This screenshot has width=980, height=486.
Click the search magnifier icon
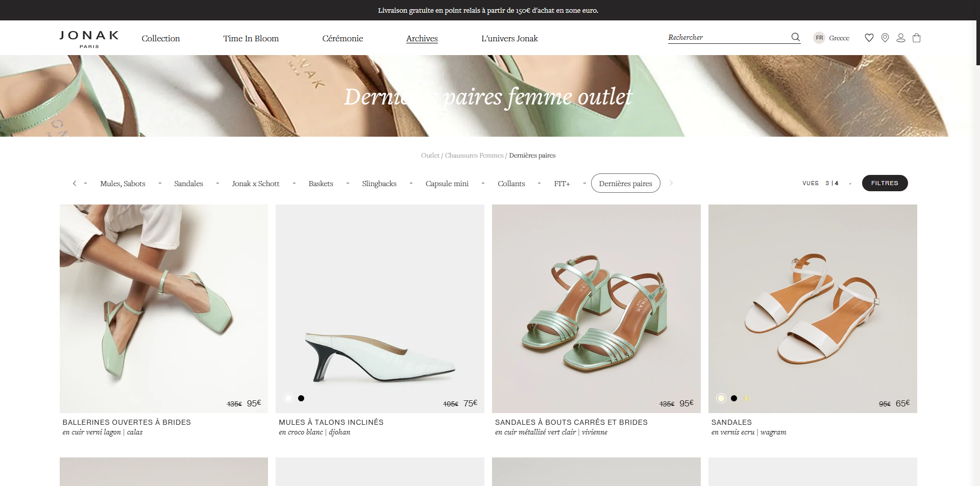pos(795,37)
